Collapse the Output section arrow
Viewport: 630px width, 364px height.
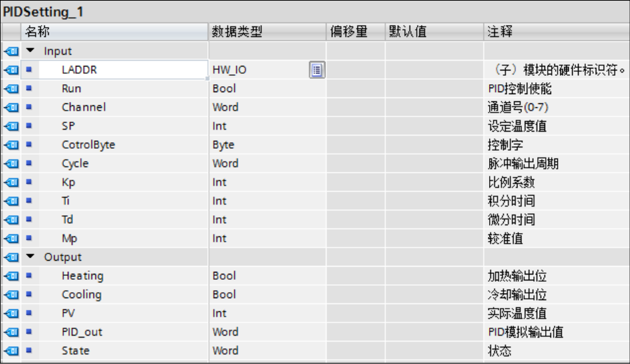pyautogui.click(x=30, y=256)
